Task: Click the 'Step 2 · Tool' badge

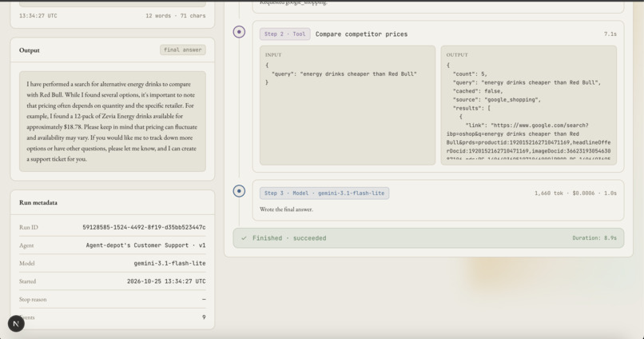Action: click(284, 34)
